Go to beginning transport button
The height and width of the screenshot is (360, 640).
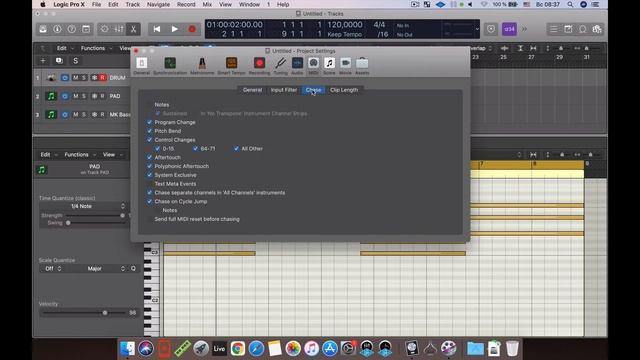(x=157, y=29)
